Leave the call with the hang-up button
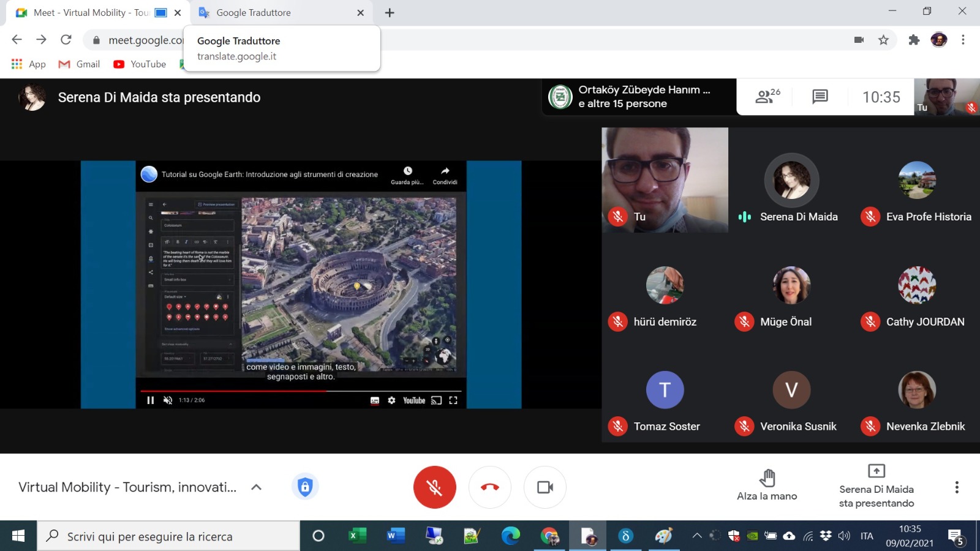Screen dimensions: 980x551 click(490, 487)
